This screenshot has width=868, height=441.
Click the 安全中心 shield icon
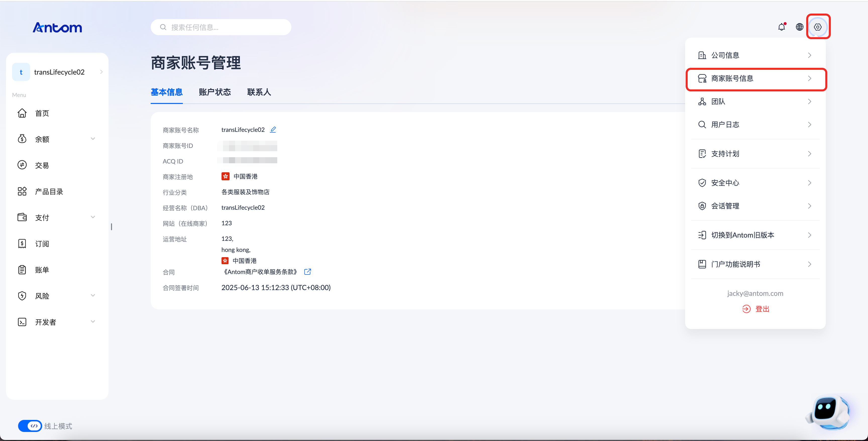(x=702, y=183)
